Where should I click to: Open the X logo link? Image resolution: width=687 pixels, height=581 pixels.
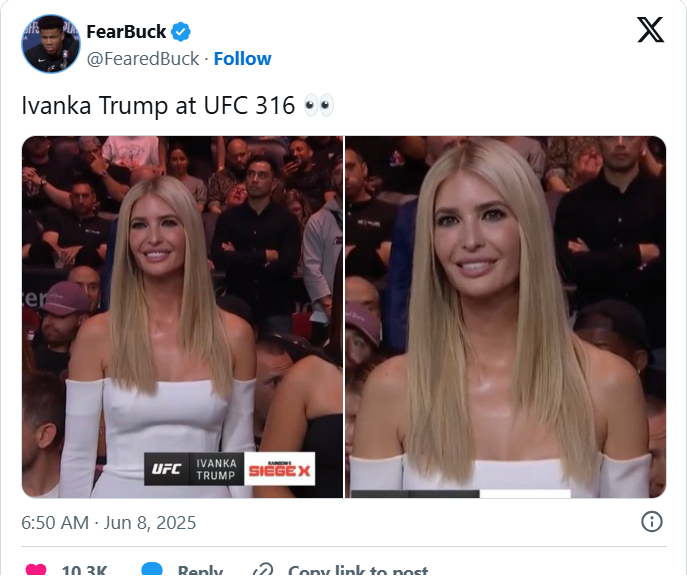click(x=650, y=30)
